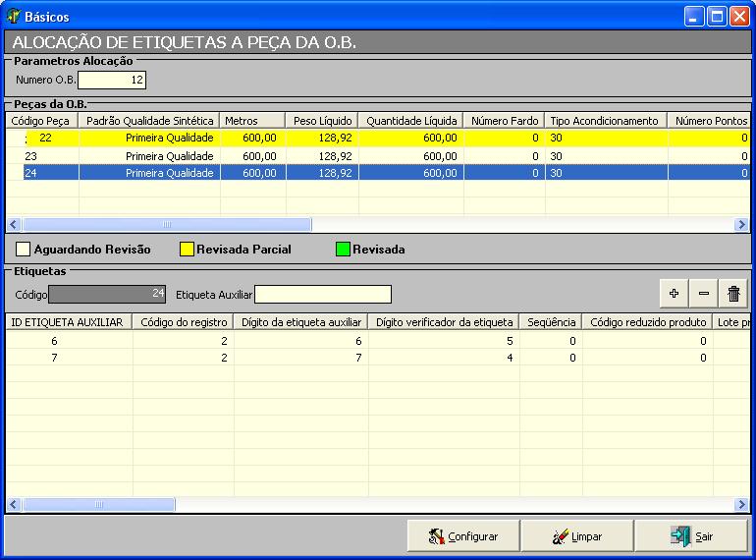Click the Numero O.B. input field

(x=112, y=80)
